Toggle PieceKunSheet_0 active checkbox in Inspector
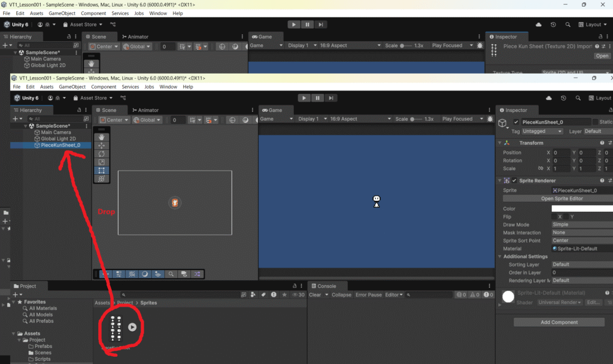 click(x=516, y=122)
